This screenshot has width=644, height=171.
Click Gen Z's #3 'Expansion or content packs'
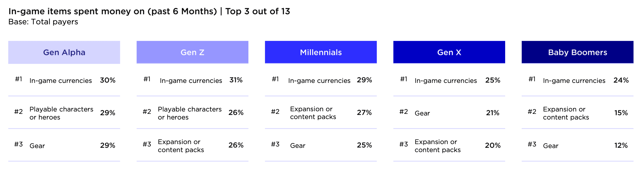(x=181, y=146)
